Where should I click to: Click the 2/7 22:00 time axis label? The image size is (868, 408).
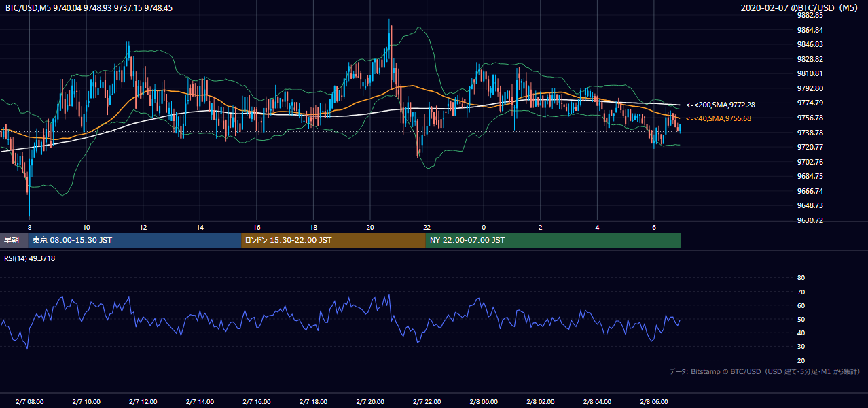427,402
